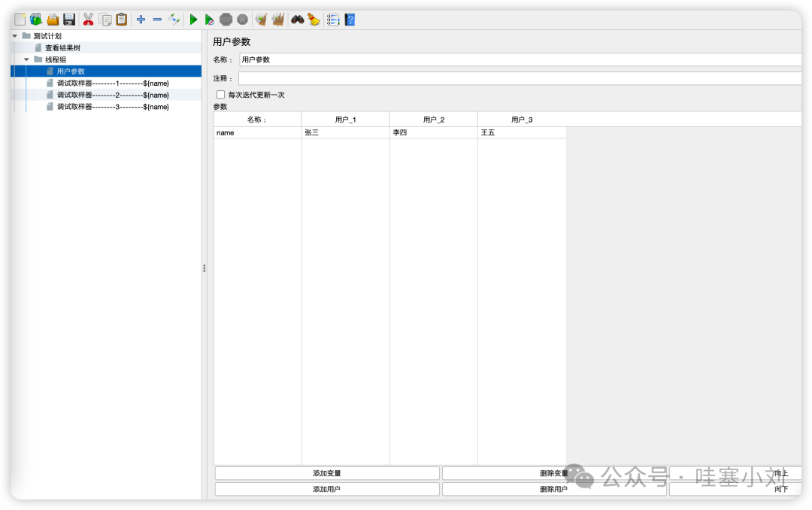Select 查看结果树 in the tree

click(62, 47)
